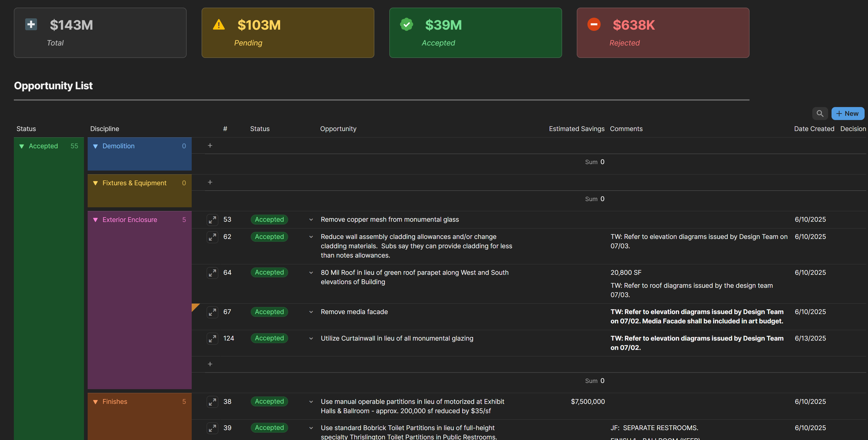Select the $103M Pending summary card
Screen dimensions: 868x440
288,33
